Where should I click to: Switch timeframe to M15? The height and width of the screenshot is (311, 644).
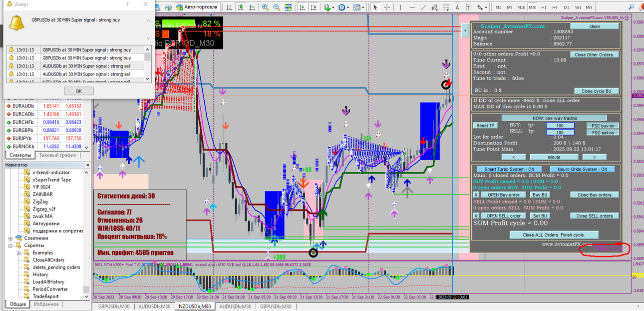coord(521,7)
